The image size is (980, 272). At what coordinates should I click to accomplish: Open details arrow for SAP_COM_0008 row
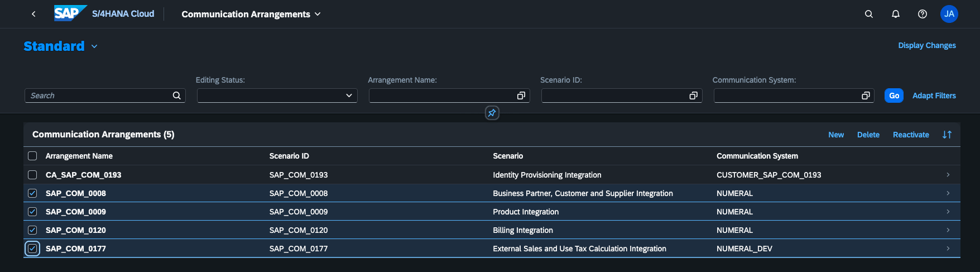(x=948, y=193)
